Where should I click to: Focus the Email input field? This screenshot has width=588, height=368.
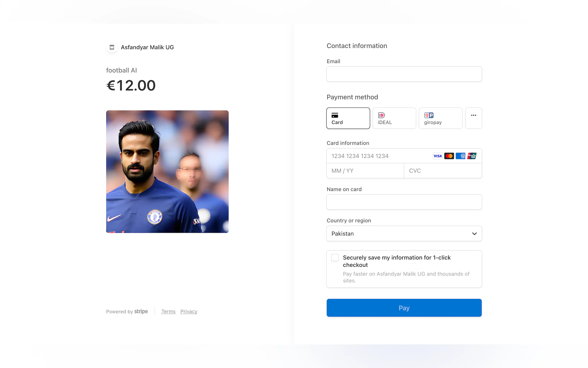point(404,74)
